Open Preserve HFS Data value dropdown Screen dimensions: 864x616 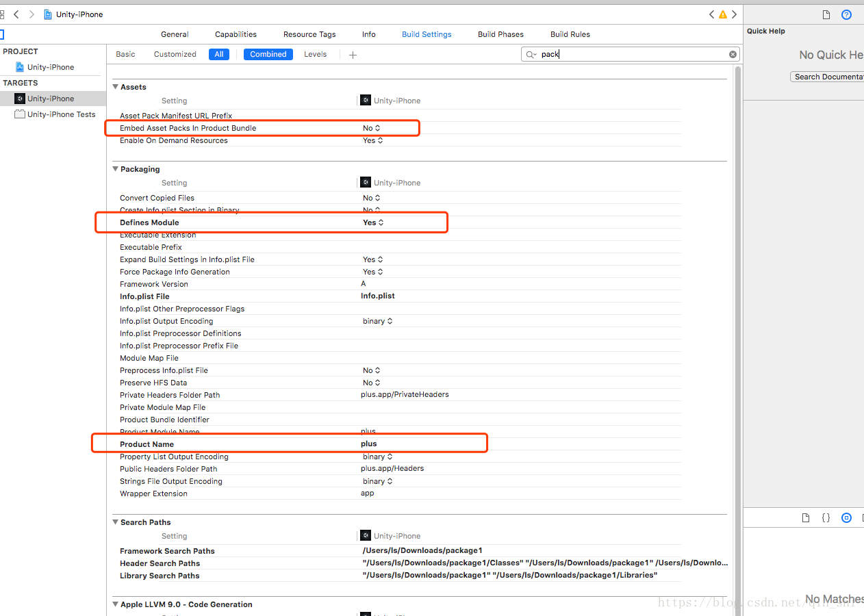click(x=371, y=383)
